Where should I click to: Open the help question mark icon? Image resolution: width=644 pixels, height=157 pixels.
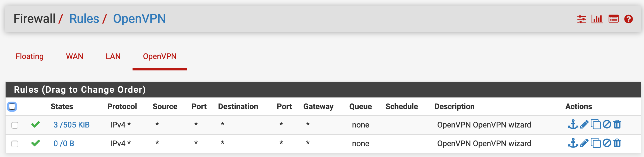coord(629,19)
